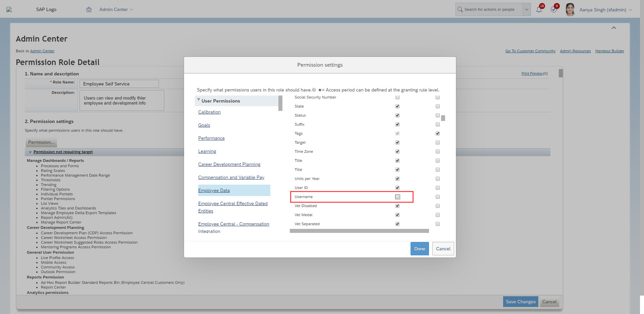The width and height of the screenshot is (644, 314).
Task: Click the role detail page scrollbar
Action: point(561,73)
